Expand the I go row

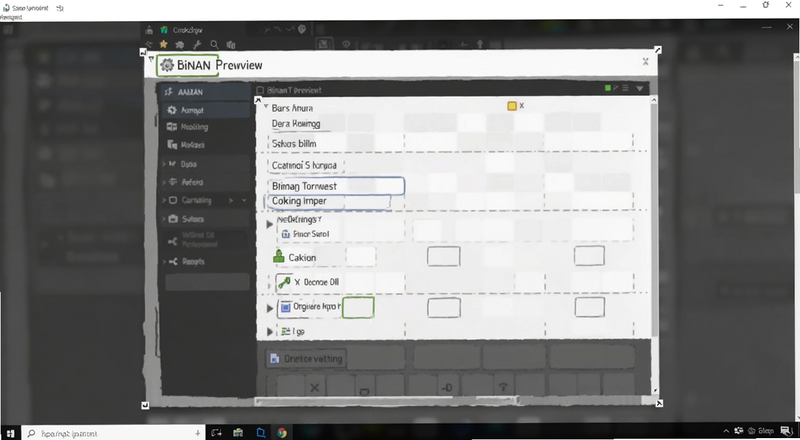pos(270,332)
